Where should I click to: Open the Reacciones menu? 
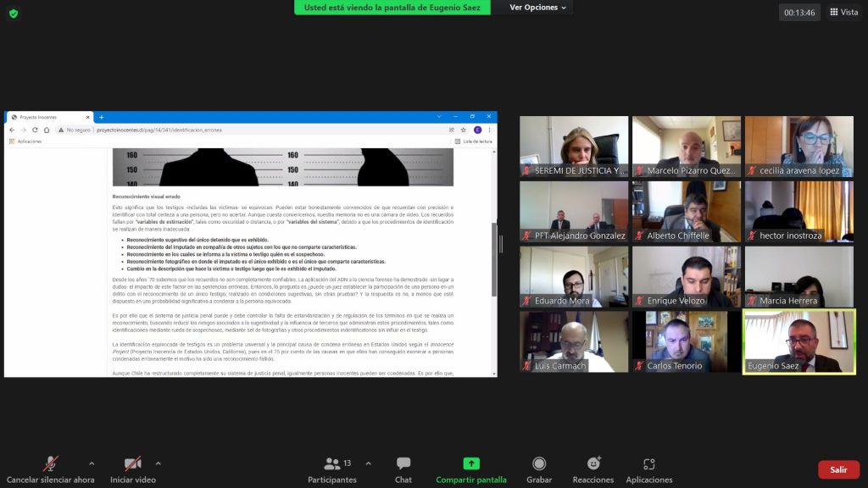coord(593,469)
